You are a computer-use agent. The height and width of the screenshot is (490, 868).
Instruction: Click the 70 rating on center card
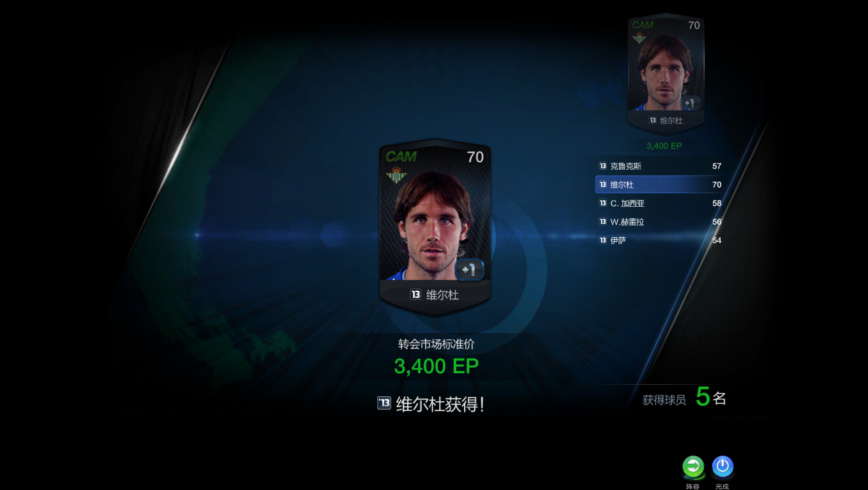475,157
